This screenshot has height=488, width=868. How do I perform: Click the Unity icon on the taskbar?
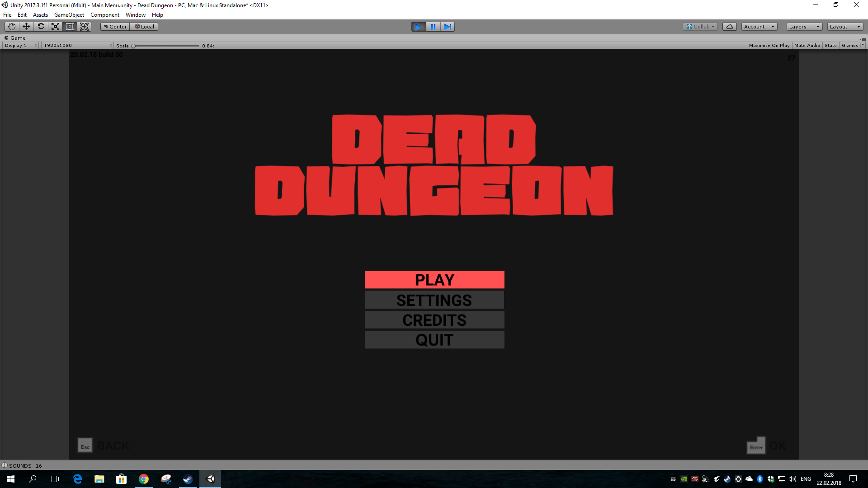210,479
